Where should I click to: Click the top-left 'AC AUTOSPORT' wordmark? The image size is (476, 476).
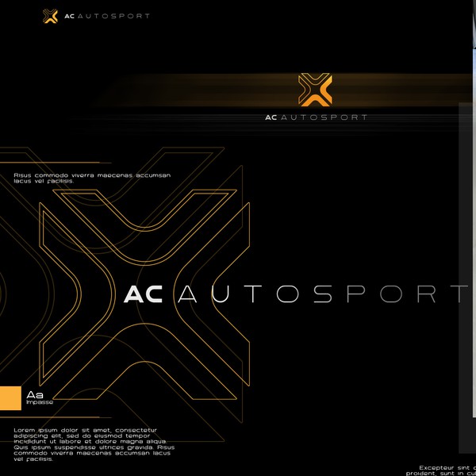pos(107,16)
